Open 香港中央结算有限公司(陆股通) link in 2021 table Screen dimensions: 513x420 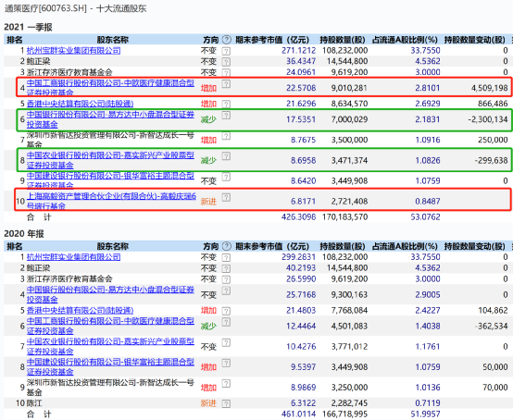(x=81, y=104)
